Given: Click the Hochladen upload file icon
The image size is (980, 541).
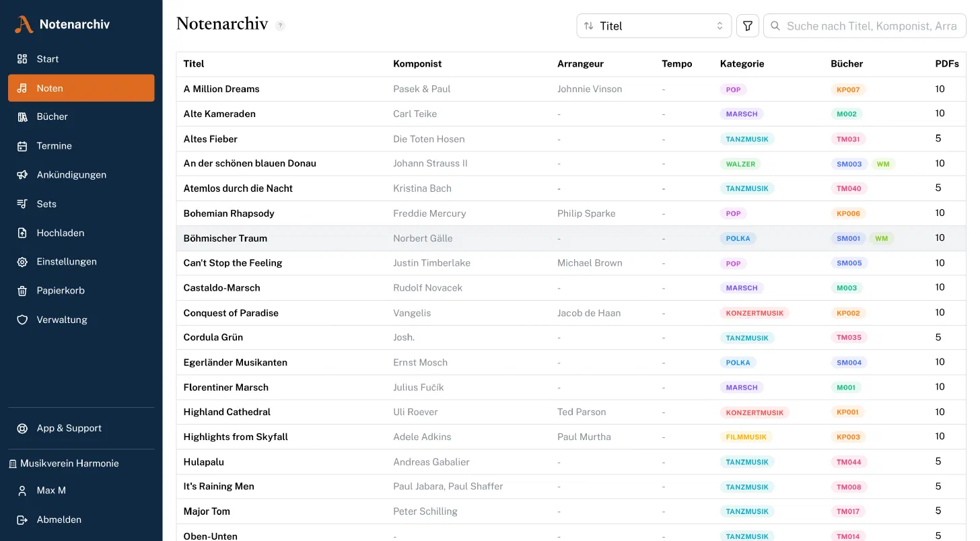Looking at the screenshot, I should 22,233.
